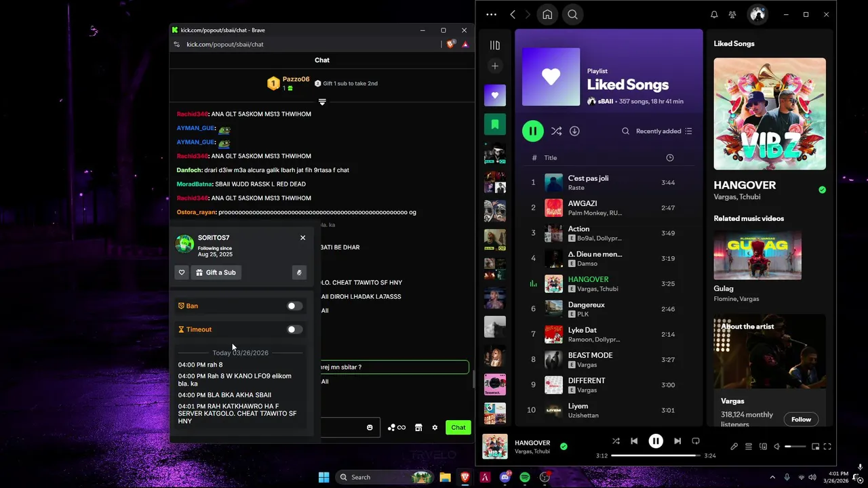Viewport: 868px width, 488px height.
Task: Click HANGOVER album art in now playing panel
Action: coord(770,114)
